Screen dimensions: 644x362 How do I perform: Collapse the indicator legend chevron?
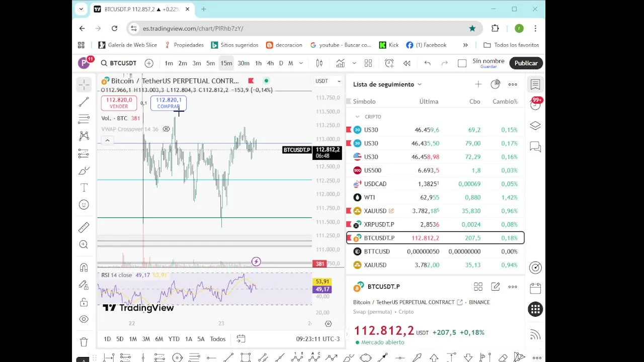tap(107, 141)
